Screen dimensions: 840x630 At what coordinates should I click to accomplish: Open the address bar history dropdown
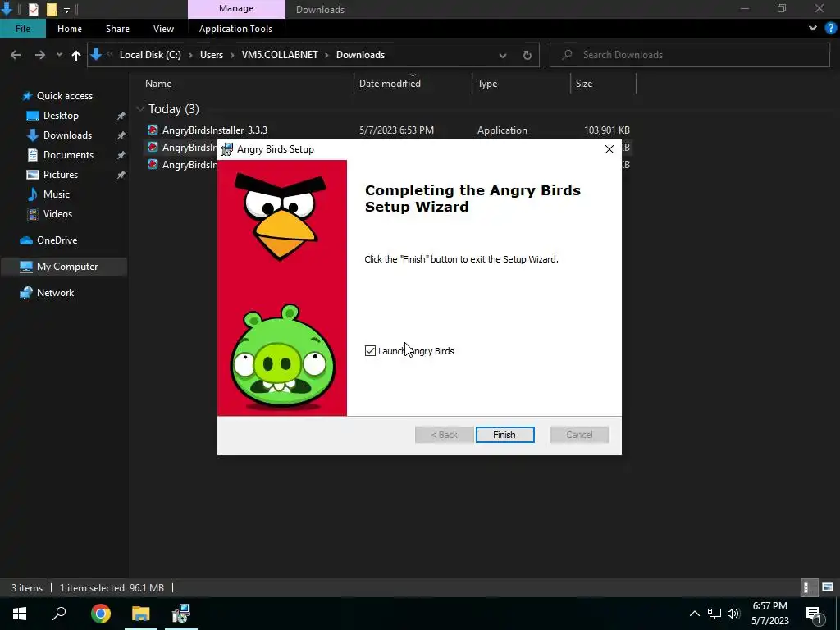(503, 55)
